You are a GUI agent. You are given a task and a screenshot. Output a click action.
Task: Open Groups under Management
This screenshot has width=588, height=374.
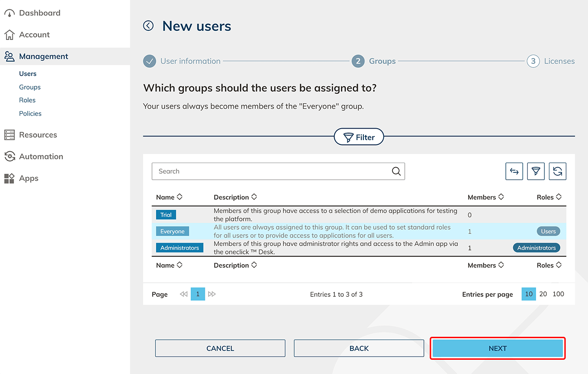(x=30, y=87)
